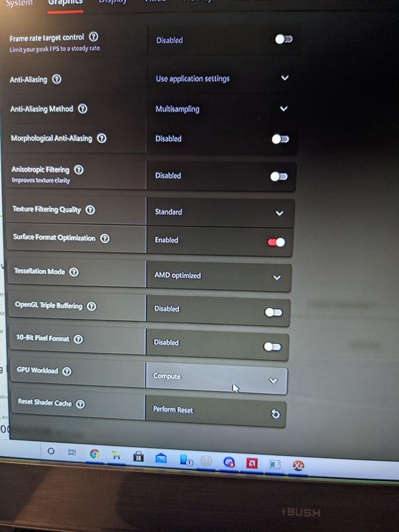
Task: Click the Perform Reset circular arrow icon
Action: [275, 414]
